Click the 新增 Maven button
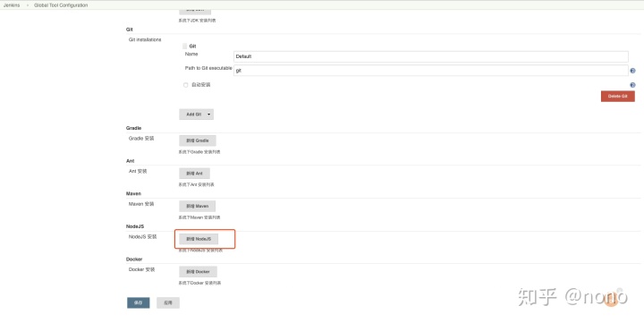This screenshot has height=323, width=644. 197,206
